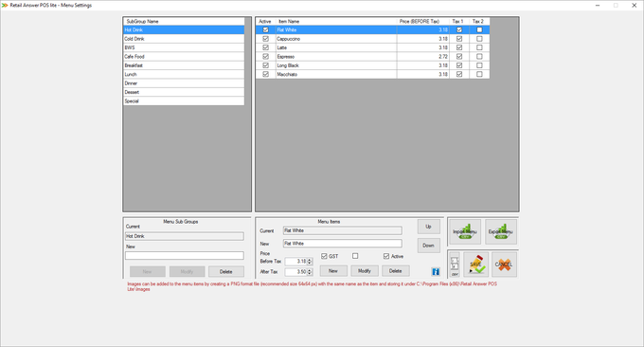The width and height of the screenshot is (644, 347).
Task: Select the Lunch subgroup
Action: click(184, 74)
